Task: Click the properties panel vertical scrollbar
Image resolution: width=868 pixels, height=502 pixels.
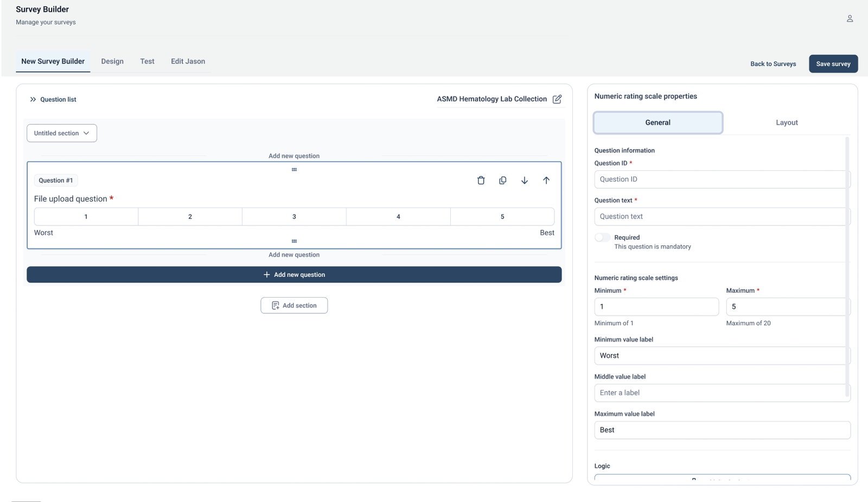Action: (847, 266)
